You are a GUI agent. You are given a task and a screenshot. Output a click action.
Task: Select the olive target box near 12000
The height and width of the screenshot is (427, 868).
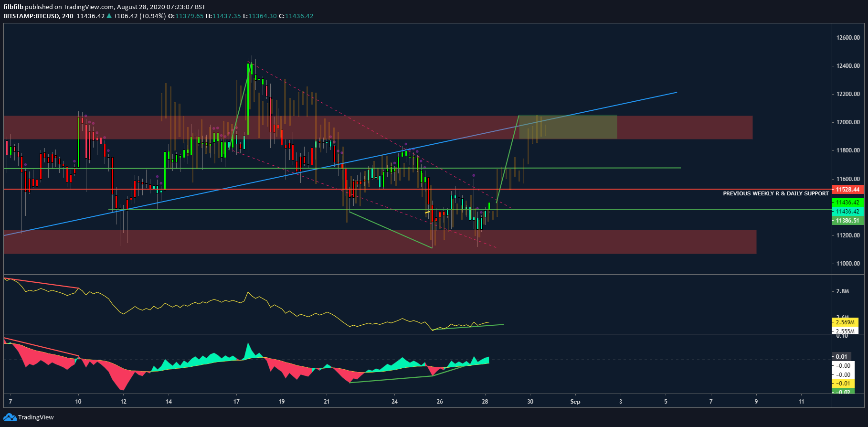pos(568,127)
